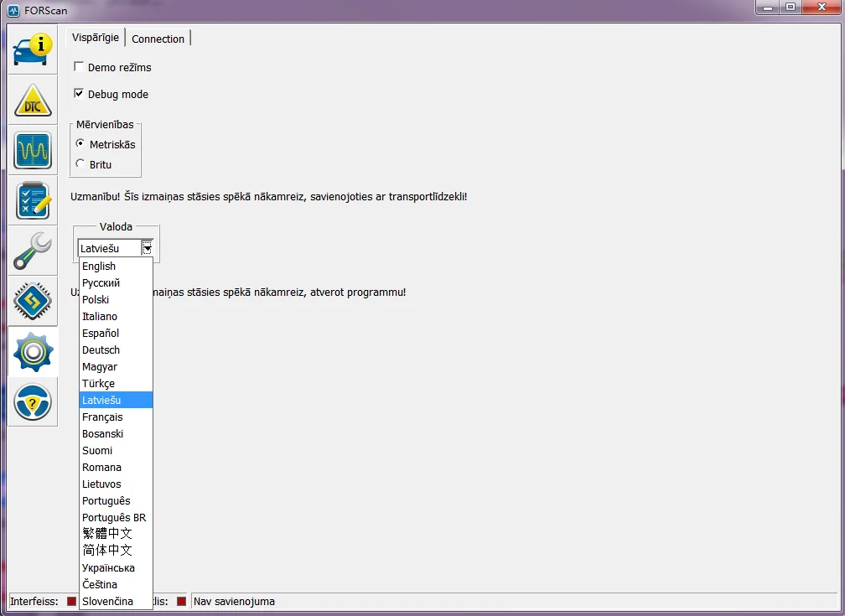Uncheck the Debug mode checkbox
The image size is (845, 616).
pos(79,93)
